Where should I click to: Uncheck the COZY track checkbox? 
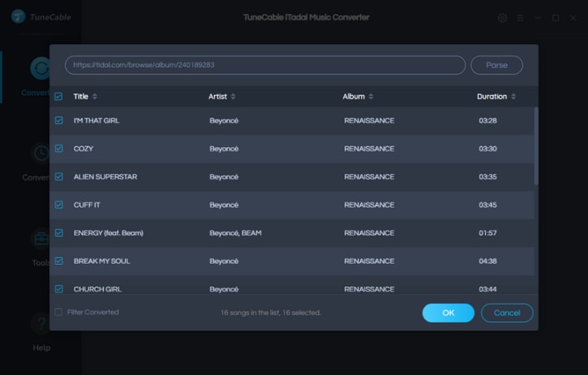[59, 149]
